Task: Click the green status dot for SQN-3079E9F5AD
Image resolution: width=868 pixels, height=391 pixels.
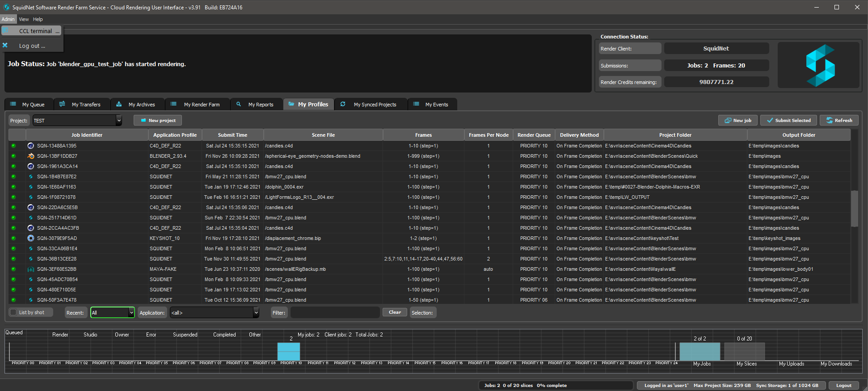Action: (13, 238)
